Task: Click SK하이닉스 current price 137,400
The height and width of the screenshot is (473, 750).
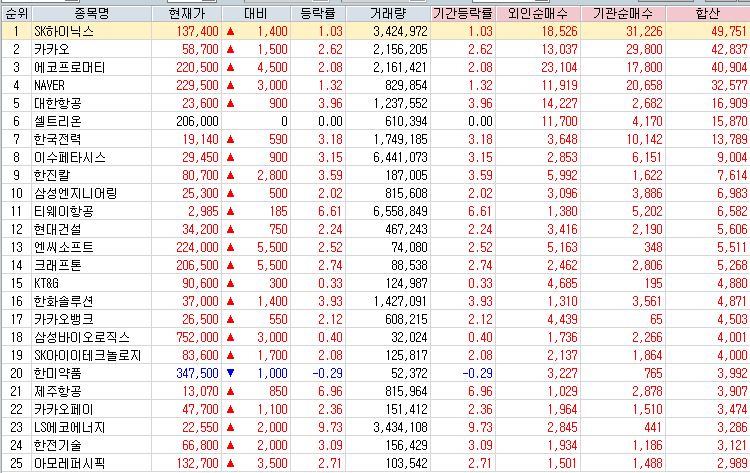Action: [198, 32]
